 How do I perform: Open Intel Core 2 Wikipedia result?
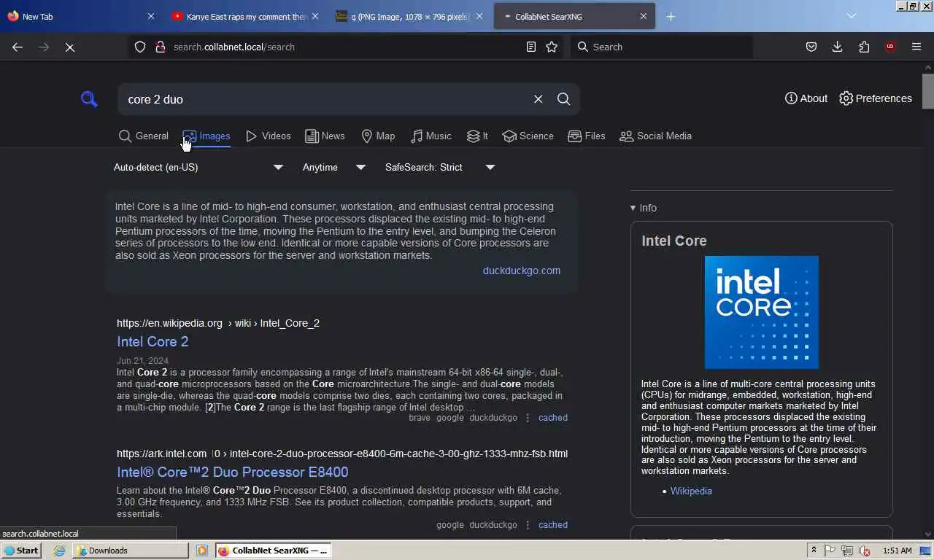point(153,341)
